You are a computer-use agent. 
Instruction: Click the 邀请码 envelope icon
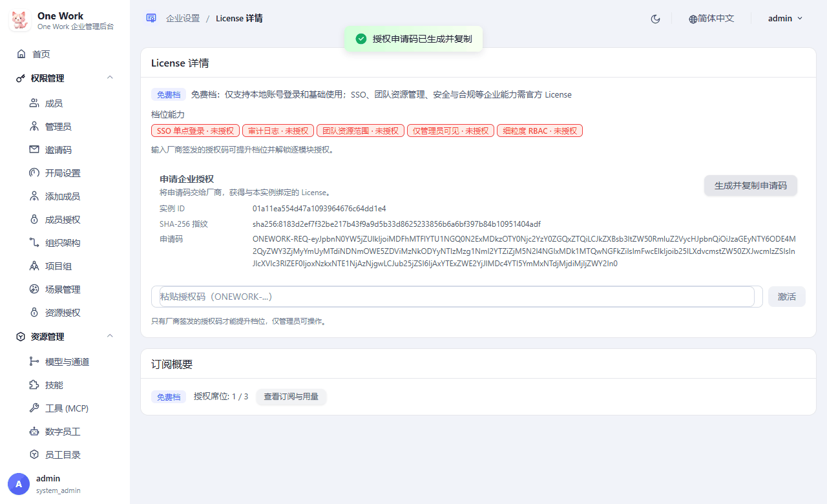pos(34,150)
